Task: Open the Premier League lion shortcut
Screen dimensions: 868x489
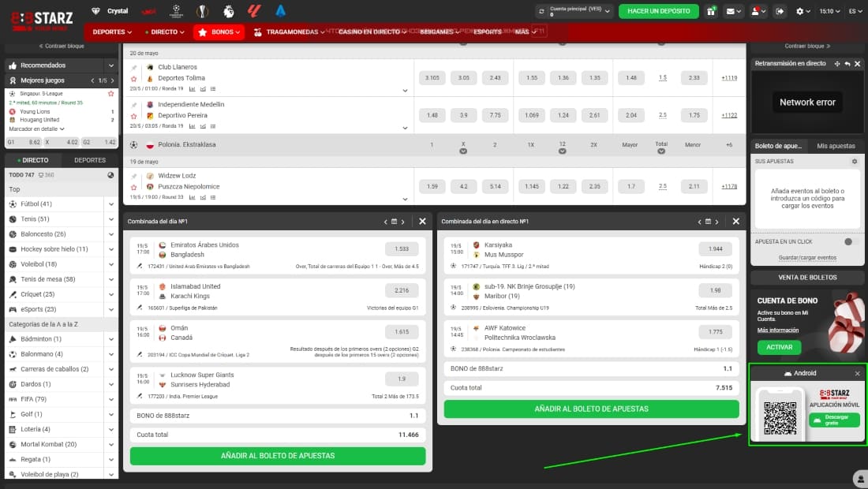Action: pyautogui.click(x=228, y=11)
